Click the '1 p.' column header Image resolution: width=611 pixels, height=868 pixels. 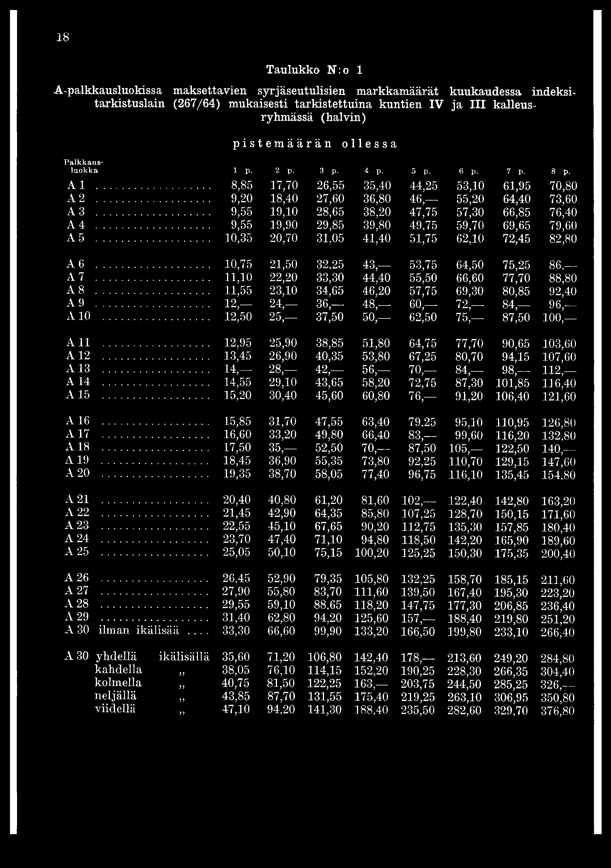point(243,171)
